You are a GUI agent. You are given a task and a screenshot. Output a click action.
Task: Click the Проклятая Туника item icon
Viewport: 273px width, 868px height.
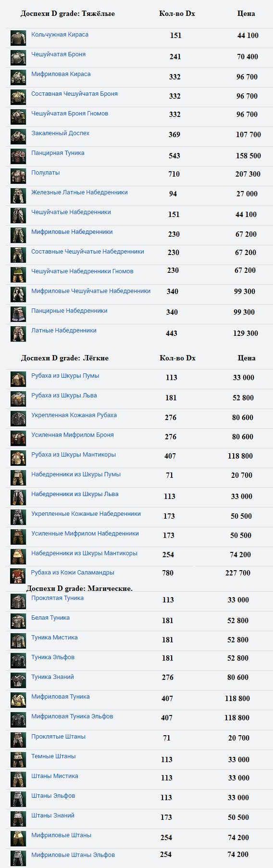pyautogui.click(x=18, y=601)
